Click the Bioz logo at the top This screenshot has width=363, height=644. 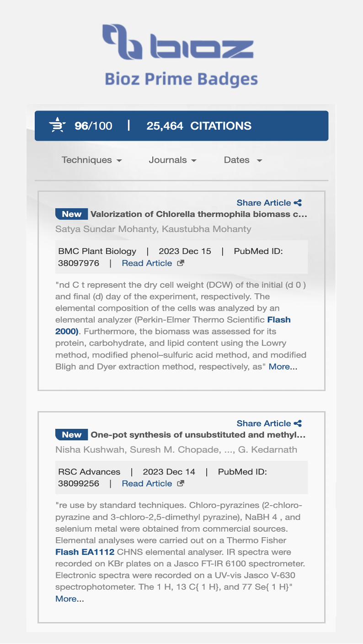pos(178,42)
